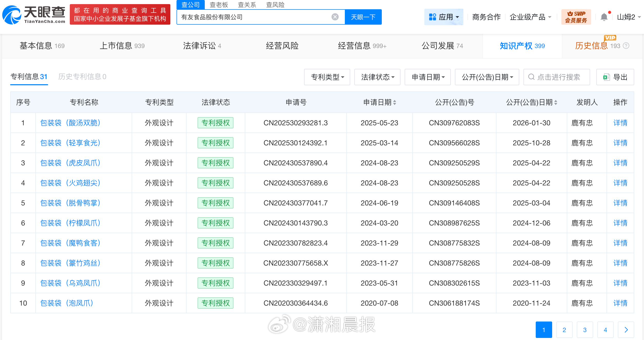Open the SVIP member service badge

(x=576, y=17)
